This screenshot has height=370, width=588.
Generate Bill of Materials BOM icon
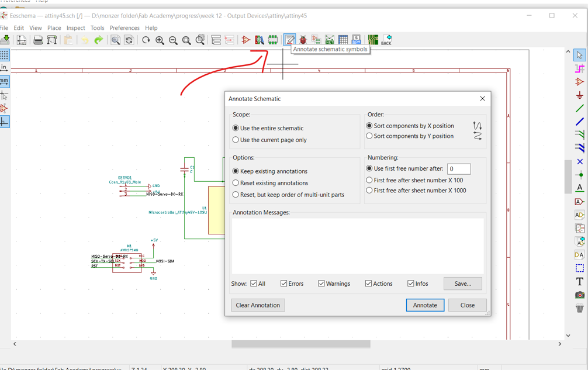[357, 40]
